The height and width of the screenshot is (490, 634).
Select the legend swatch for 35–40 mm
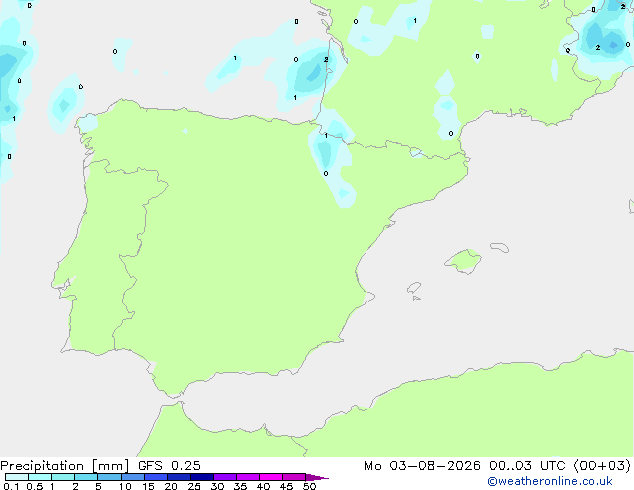248,477
